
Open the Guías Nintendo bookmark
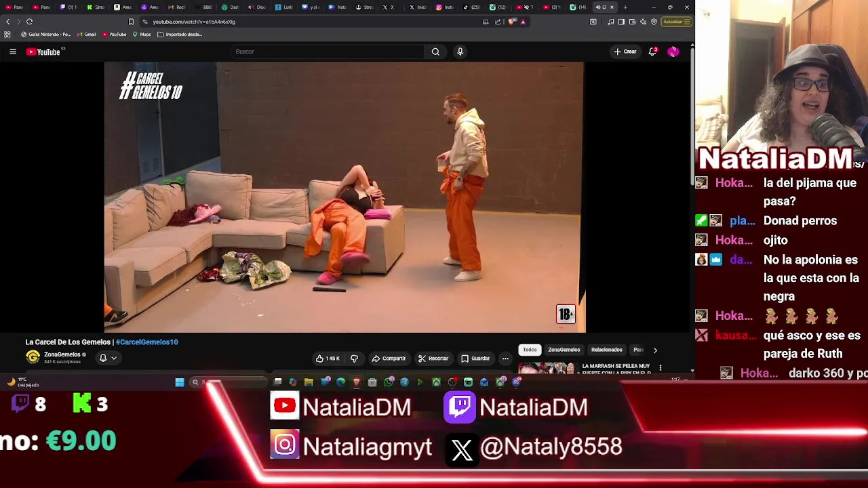[45, 35]
